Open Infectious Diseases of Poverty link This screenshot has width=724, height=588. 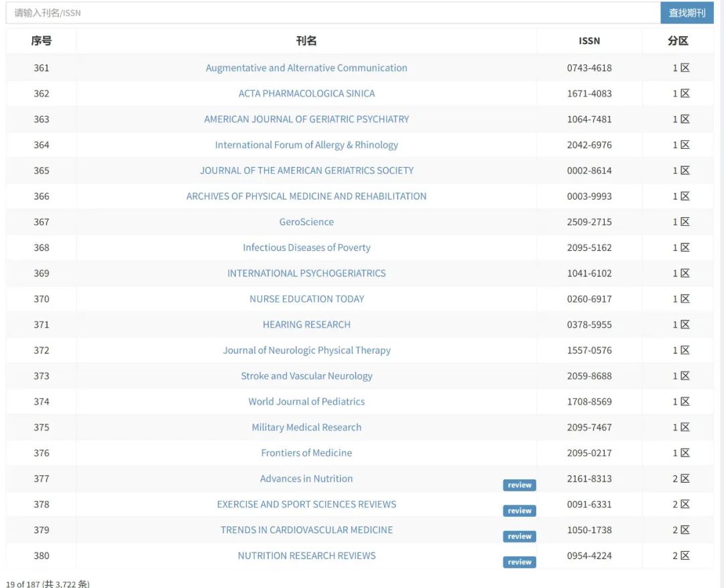(306, 247)
